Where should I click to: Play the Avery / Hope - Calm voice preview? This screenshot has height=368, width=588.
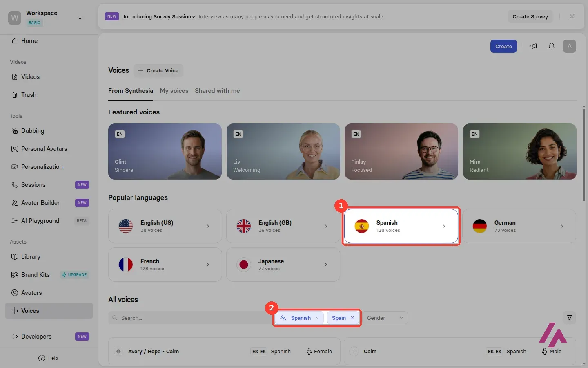[118, 351]
